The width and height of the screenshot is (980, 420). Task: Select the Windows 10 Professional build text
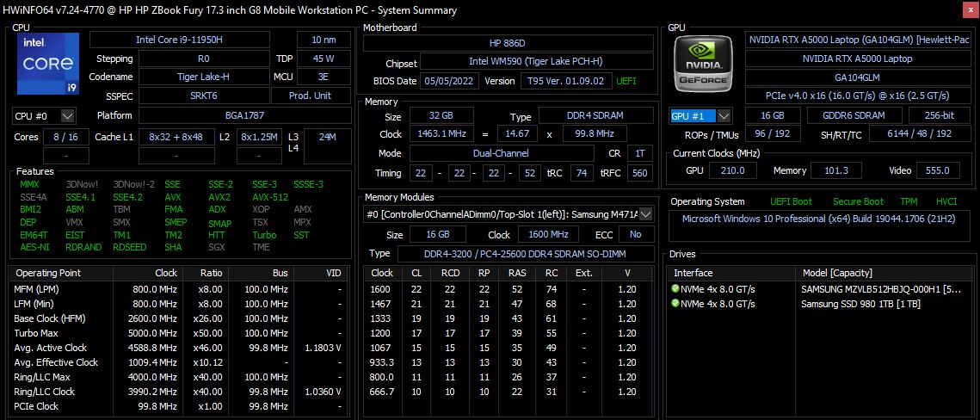(818, 219)
